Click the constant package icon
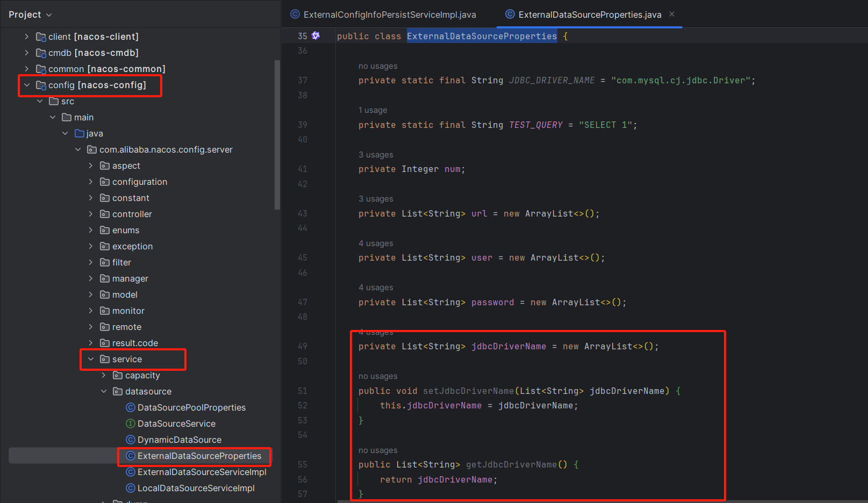868x503 pixels. click(105, 198)
